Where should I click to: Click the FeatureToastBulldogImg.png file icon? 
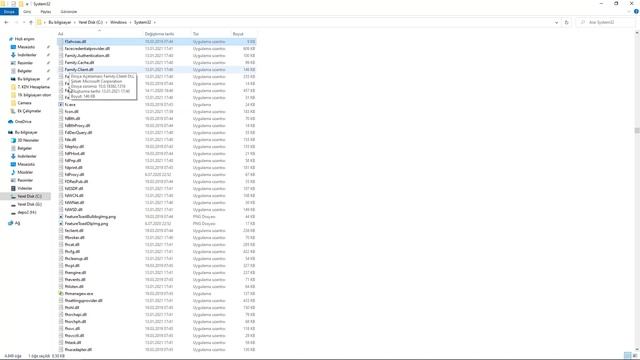tap(61, 217)
